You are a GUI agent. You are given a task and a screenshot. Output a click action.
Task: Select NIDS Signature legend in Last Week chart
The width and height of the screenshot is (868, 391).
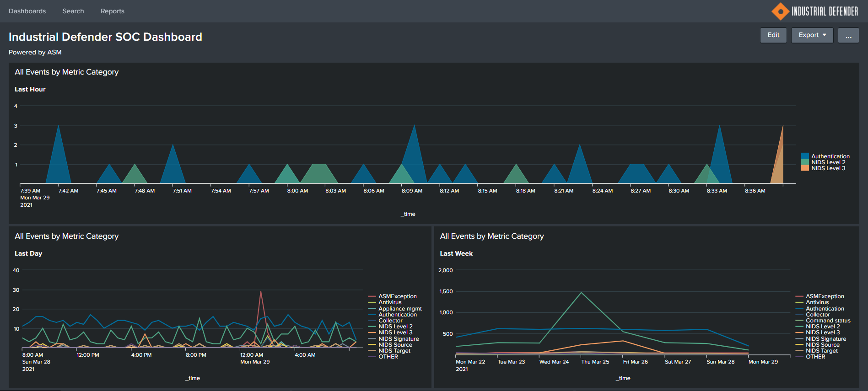tap(821, 339)
